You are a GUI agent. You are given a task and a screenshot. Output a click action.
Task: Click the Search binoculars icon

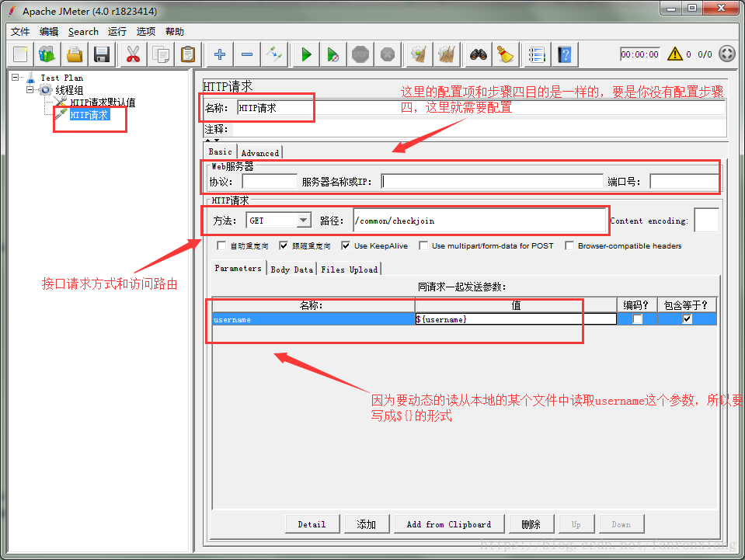click(478, 54)
